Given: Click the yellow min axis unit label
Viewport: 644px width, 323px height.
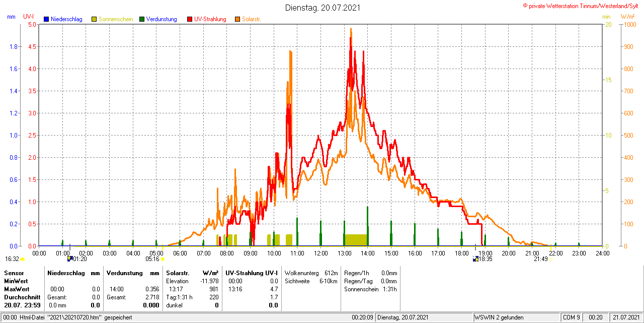Looking at the screenshot, I should coord(606,17).
